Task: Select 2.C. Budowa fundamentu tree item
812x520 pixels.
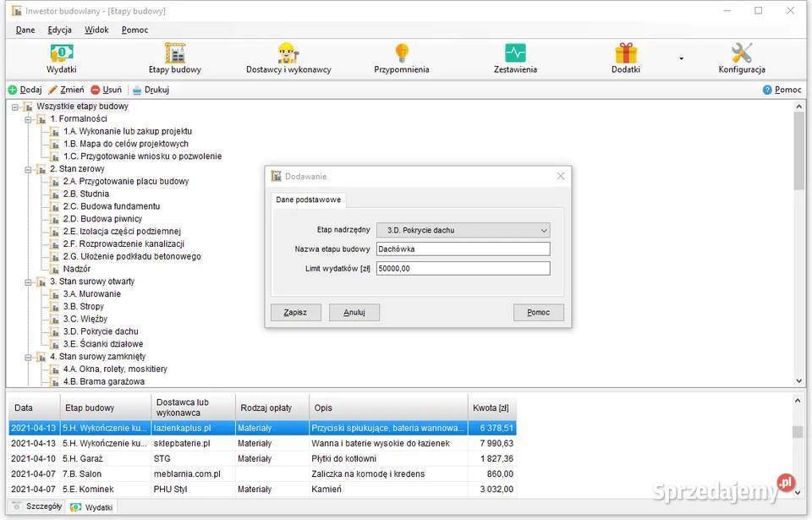Action: [x=111, y=206]
